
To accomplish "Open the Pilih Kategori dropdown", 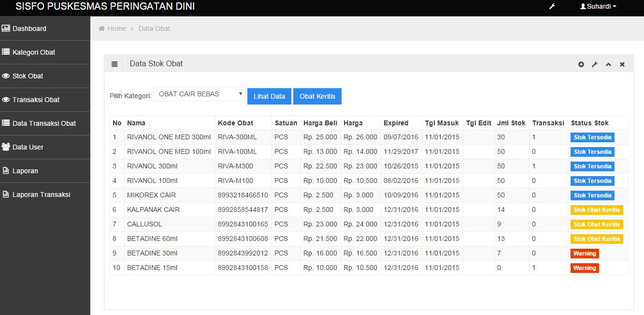I will [x=200, y=94].
